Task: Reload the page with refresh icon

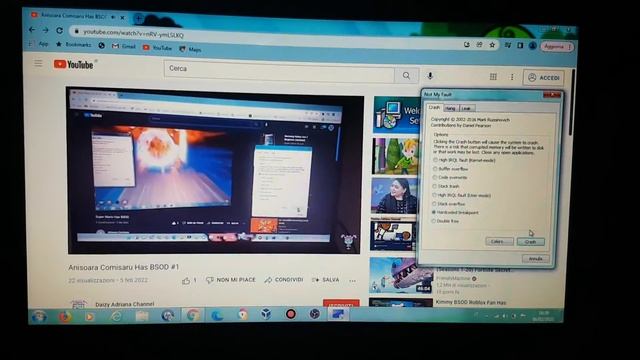Action: [60, 30]
